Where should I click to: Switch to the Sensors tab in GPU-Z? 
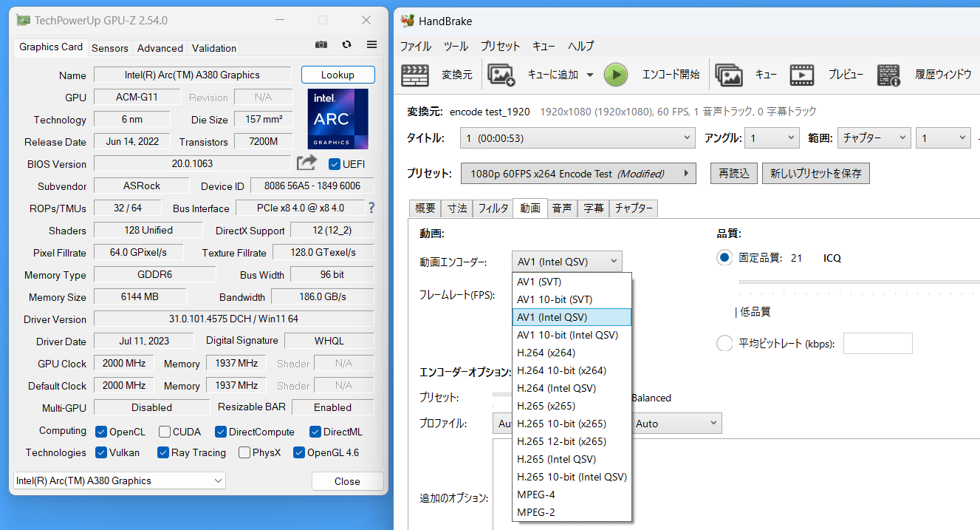tap(110, 48)
